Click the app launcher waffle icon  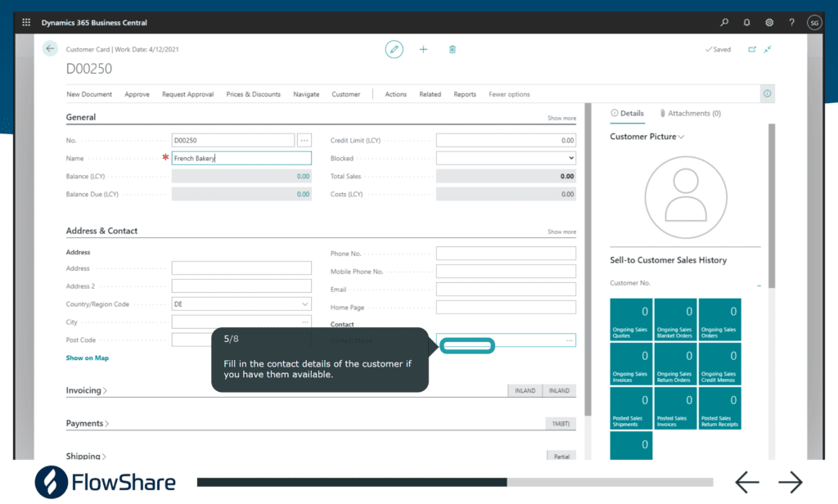[26, 22]
